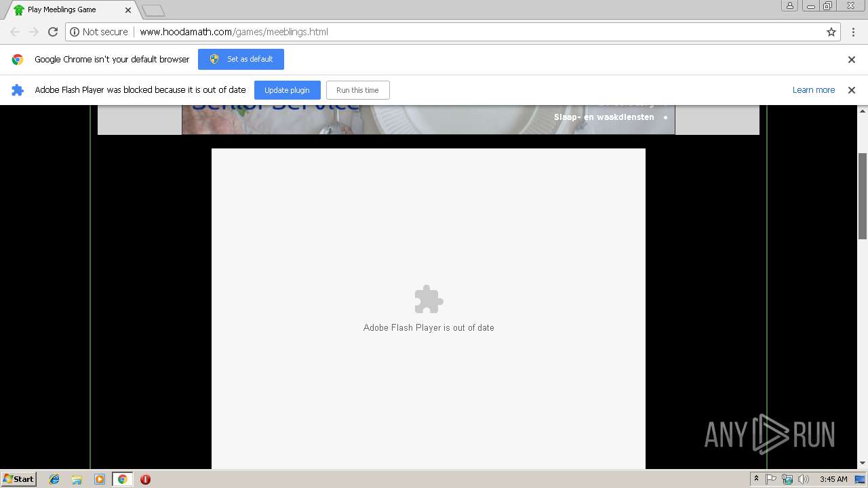Screen dimensions: 868x488
Task: View site info for Not secure
Action: [99, 32]
